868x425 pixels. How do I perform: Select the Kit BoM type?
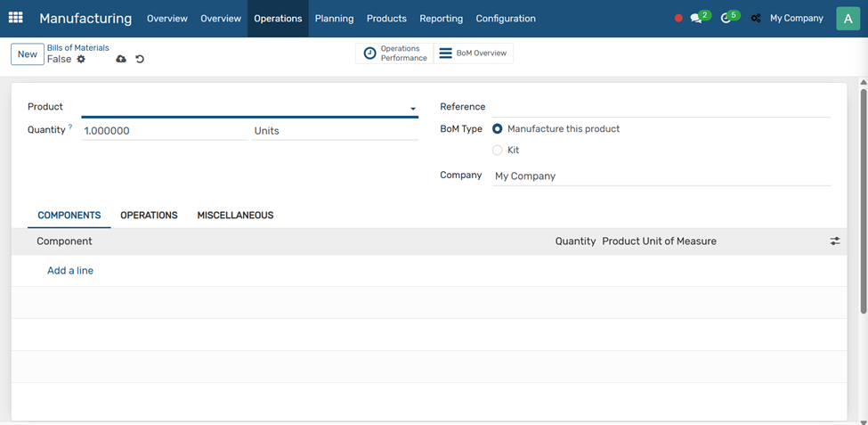point(498,151)
